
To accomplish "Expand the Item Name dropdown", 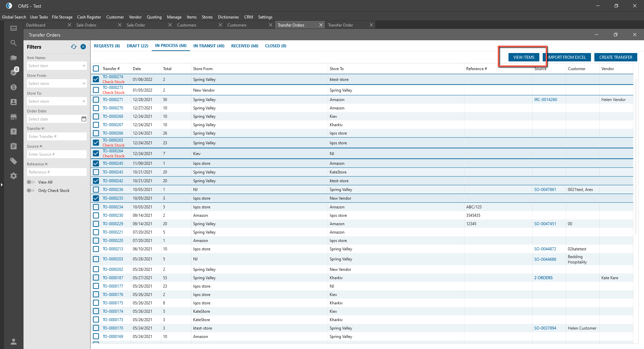I will click(84, 66).
